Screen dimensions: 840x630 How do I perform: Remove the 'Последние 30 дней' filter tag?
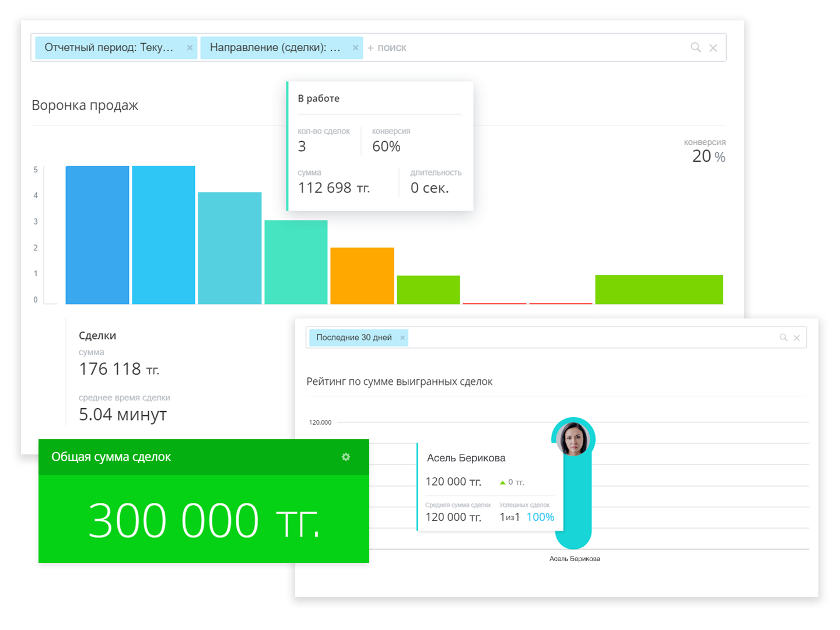click(x=402, y=338)
